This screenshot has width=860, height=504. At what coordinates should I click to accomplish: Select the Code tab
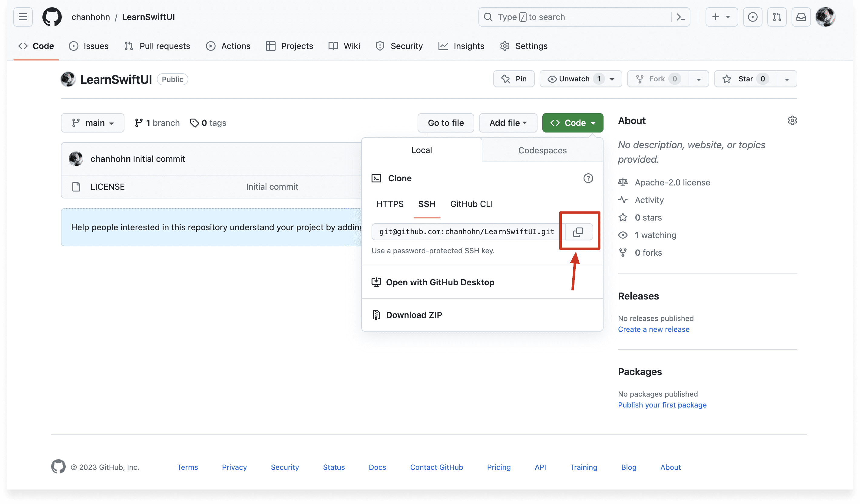tap(36, 46)
